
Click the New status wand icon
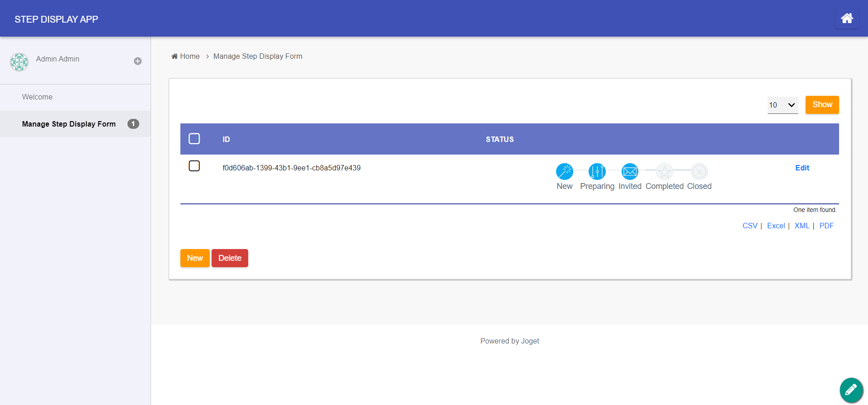pyautogui.click(x=565, y=172)
